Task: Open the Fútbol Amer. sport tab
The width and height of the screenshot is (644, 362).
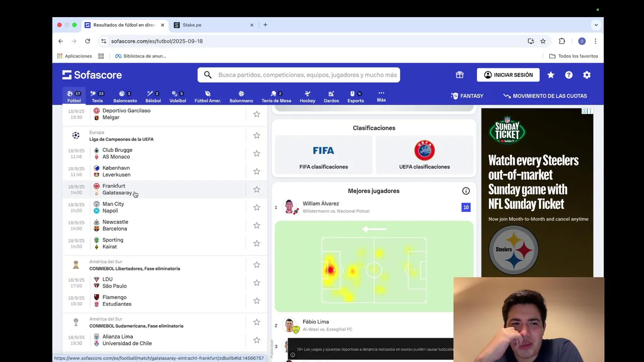Action: tap(208, 97)
